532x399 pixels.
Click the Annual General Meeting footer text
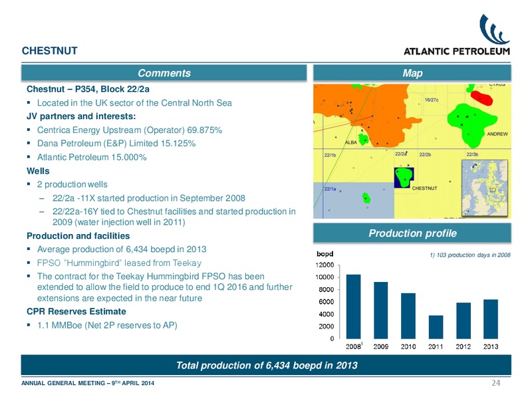click(x=88, y=383)
